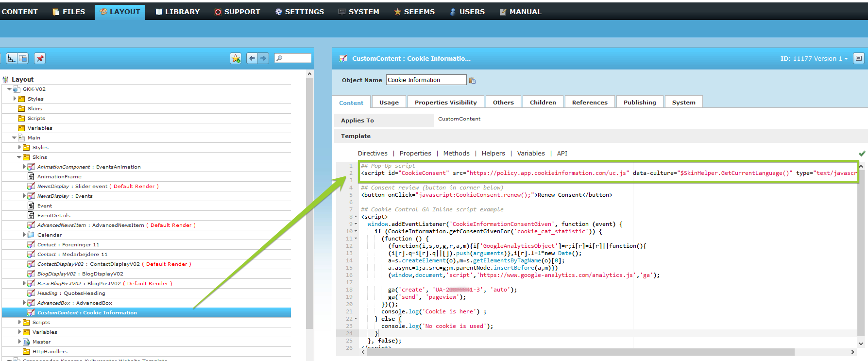
Task: Collapse GKK-V02 tree node
Action: point(9,89)
